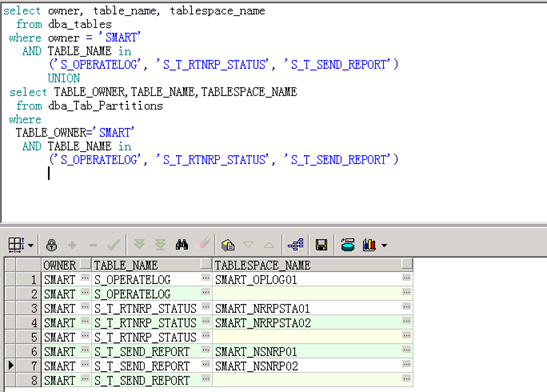
Task: Expand ellipsis button on SMART_OPLOG01 cell
Action: coord(406,278)
